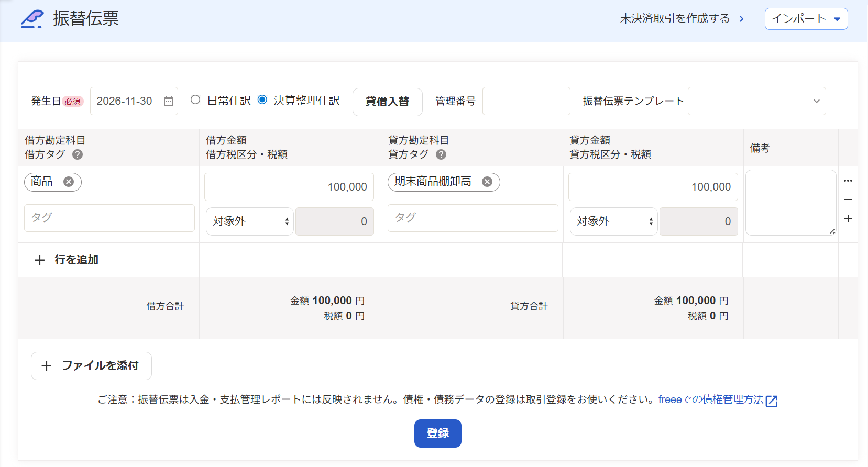Image resolution: width=868 pixels, height=467 pixels.
Task: Remove this row with the minus icon
Action: click(x=848, y=199)
